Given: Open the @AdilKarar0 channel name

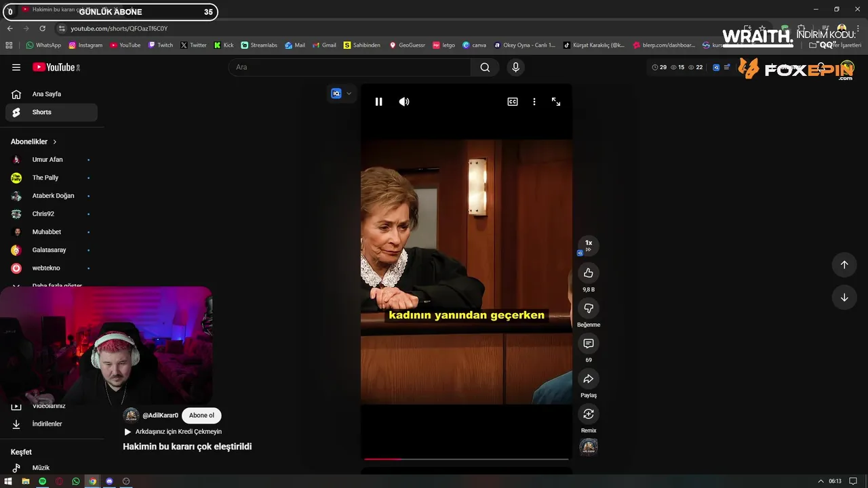Looking at the screenshot, I should coord(160,415).
